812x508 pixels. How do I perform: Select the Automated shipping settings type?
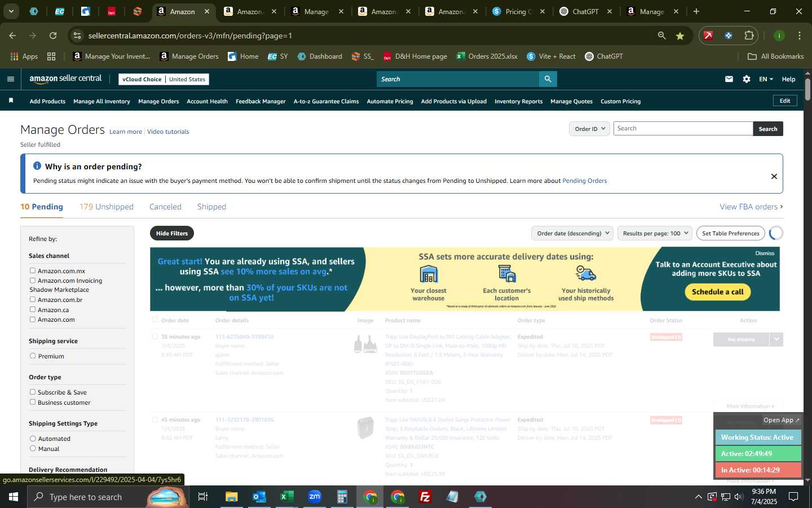click(33, 439)
